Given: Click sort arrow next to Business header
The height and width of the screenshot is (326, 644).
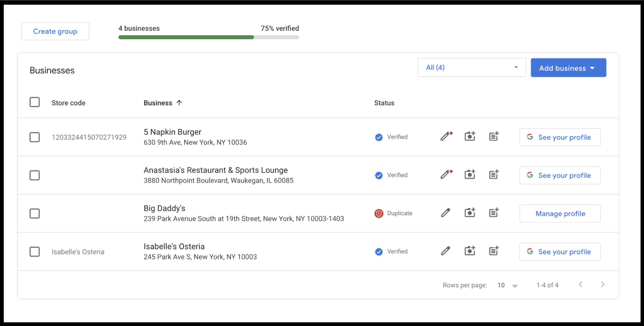Looking at the screenshot, I should 179,102.
